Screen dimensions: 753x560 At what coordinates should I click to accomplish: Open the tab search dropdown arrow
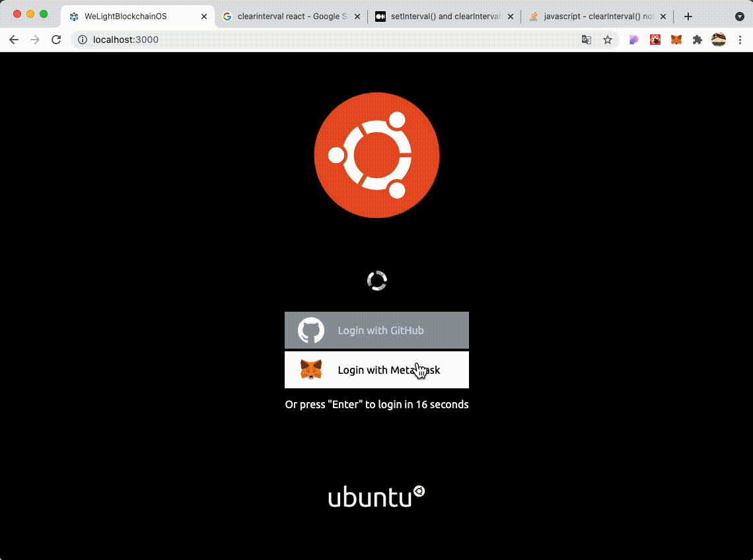pos(740,17)
